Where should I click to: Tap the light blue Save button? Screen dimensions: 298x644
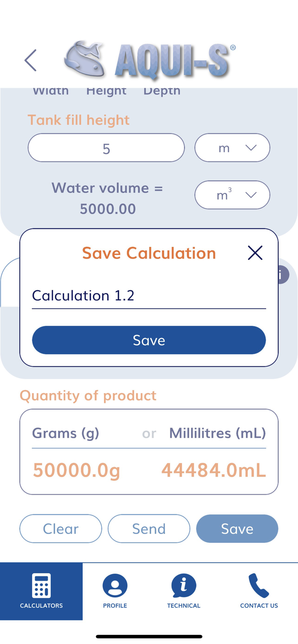237,529
